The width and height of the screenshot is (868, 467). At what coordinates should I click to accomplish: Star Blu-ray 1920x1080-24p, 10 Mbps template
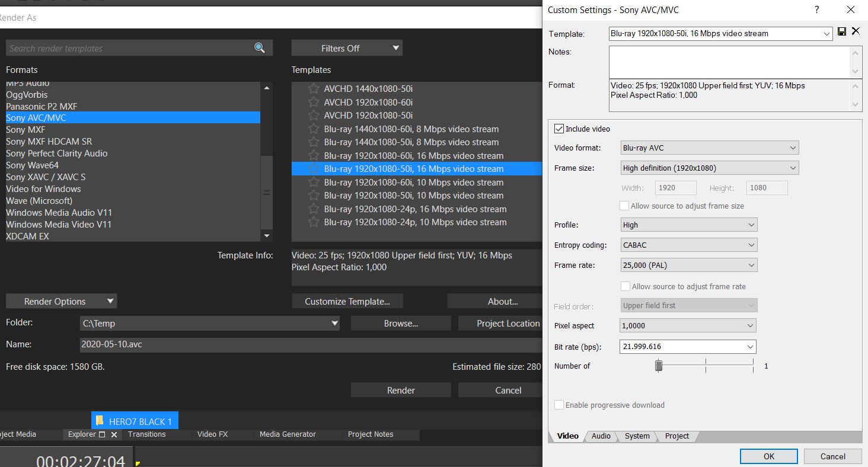click(x=314, y=222)
